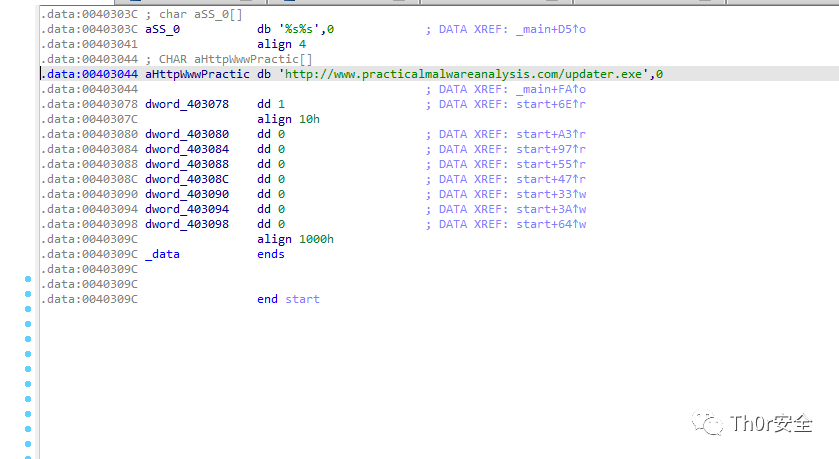Open the start+97 cross-reference
Viewport: 839px width, 459px height.
tap(551, 149)
